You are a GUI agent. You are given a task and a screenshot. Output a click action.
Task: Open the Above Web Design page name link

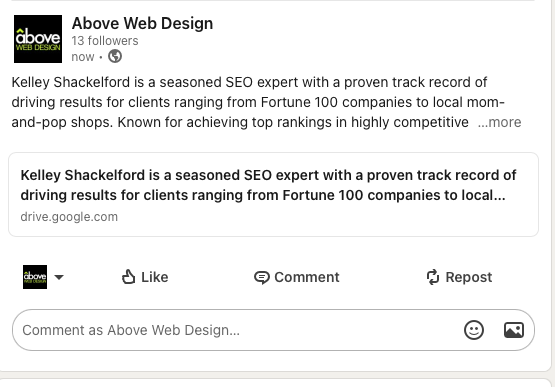point(142,23)
